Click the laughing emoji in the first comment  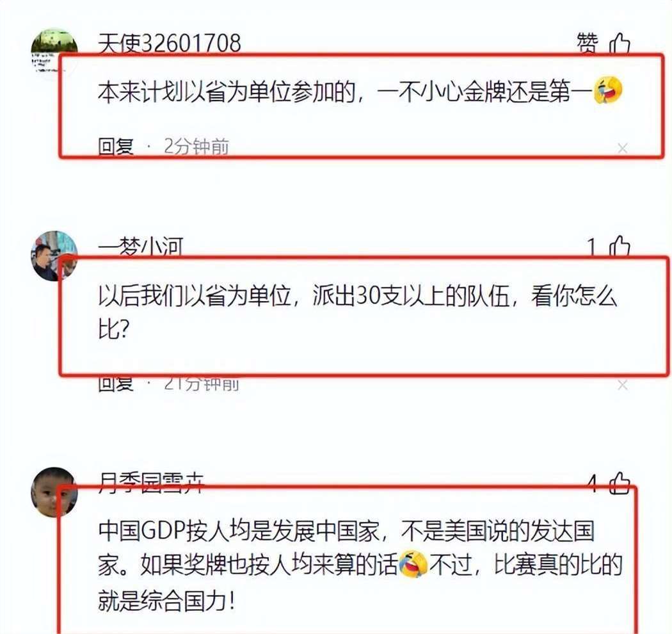coord(608,90)
